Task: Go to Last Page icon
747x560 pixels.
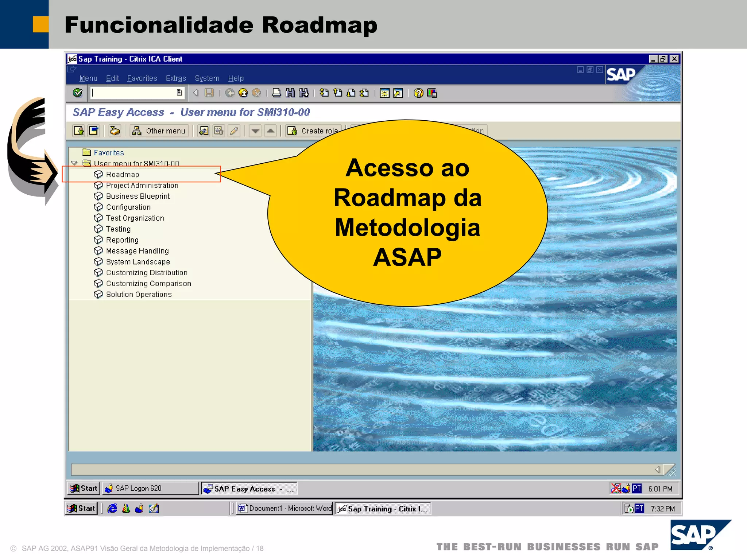Action: point(364,93)
